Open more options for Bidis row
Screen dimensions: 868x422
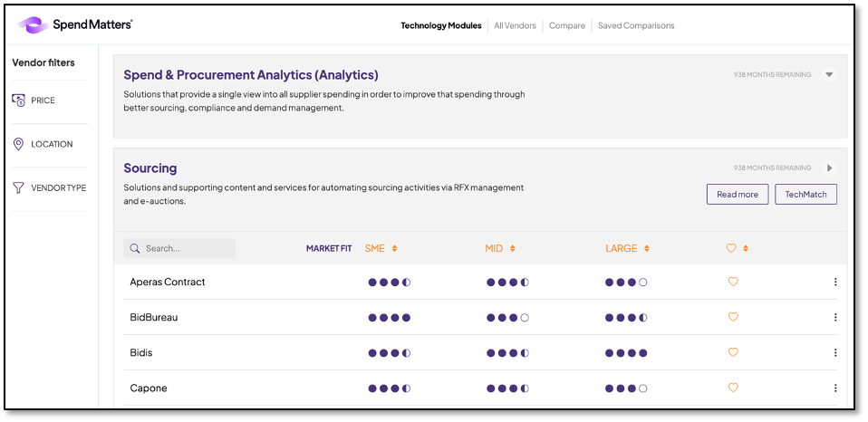pos(834,353)
